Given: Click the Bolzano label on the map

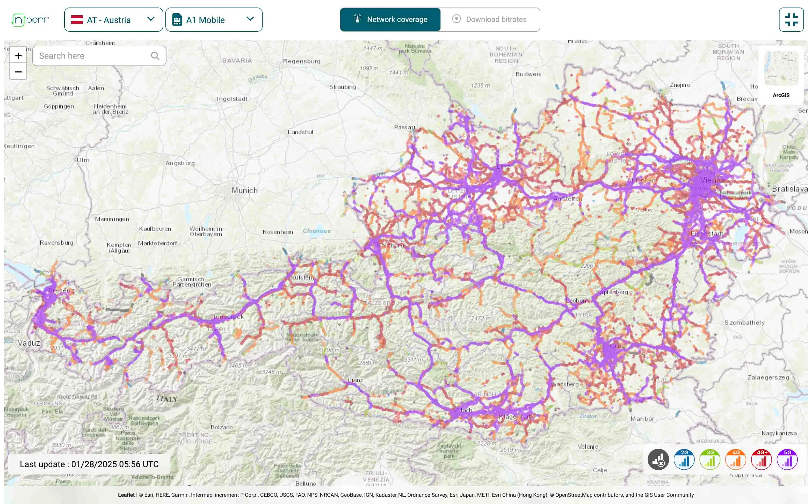Looking at the screenshot, I should [222, 427].
